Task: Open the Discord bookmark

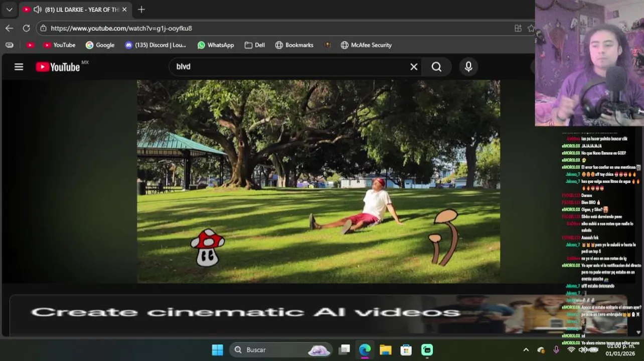Action: pyautogui.click(x=155, y=45)
